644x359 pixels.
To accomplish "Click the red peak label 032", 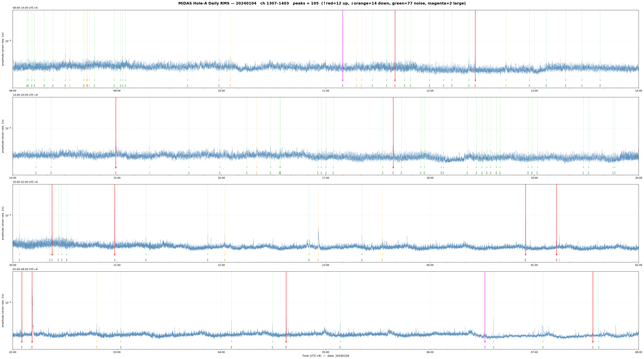I will pyautogui.click(x=475, y=85).
